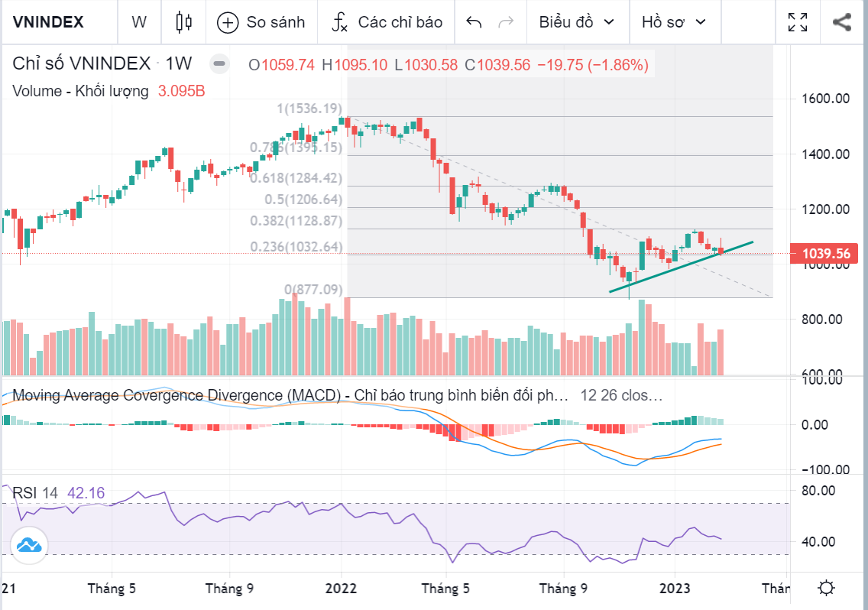
Task: Open chart settings gear icon
Action: click(827, 588)
